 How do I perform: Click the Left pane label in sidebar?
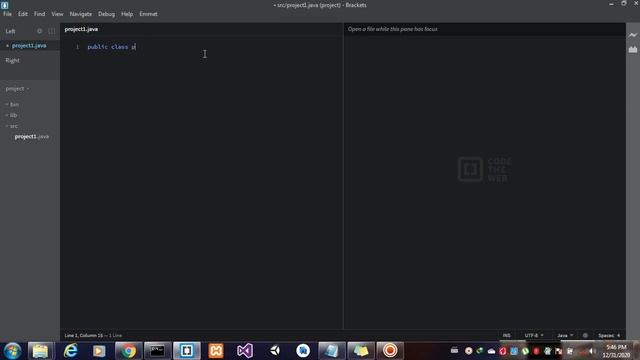coord(10,31)
